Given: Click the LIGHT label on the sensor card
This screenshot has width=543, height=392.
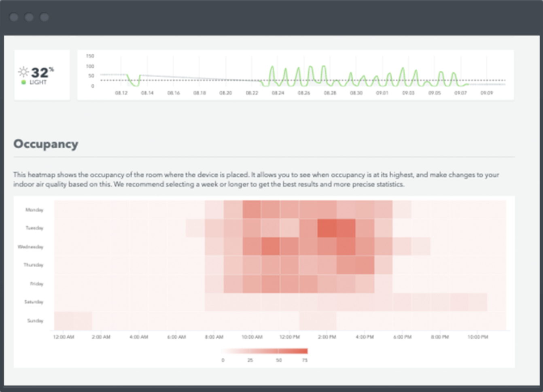Looking at the screenshot, I should pos(38,82).
